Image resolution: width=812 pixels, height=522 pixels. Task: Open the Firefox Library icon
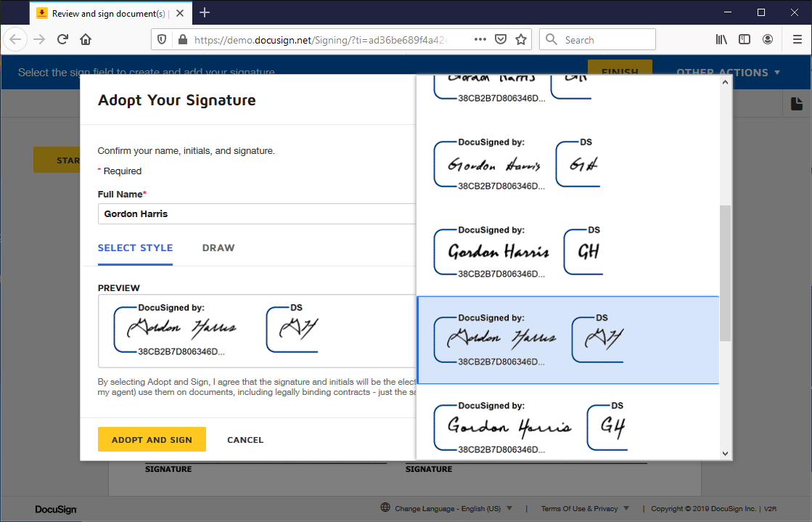click(x=721, y=39)
